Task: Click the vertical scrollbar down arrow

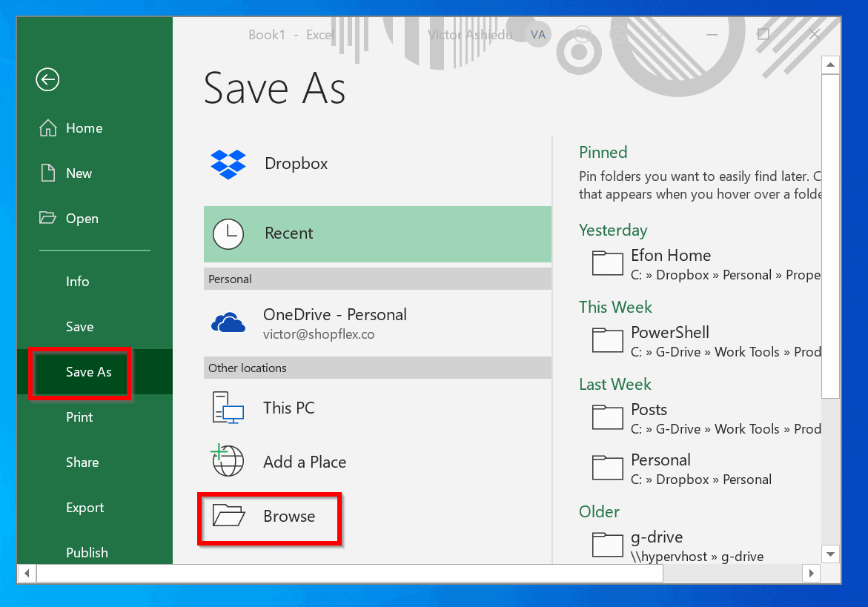Action: coord(830,554)
